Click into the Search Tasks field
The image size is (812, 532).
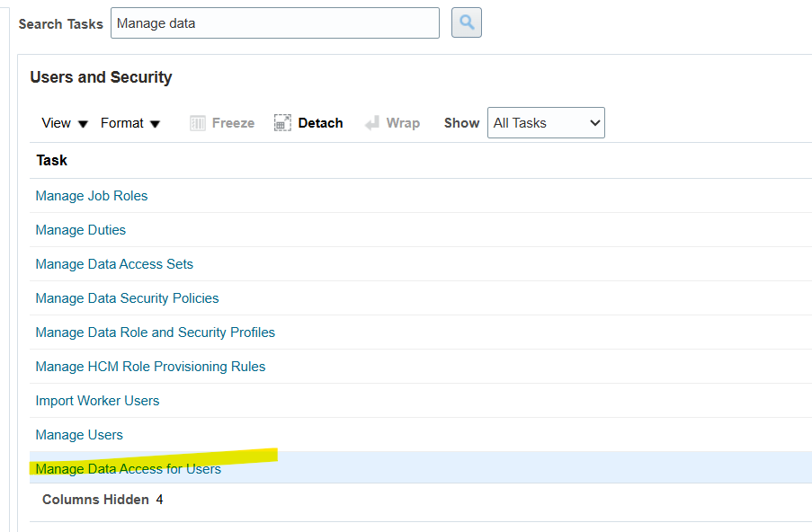[274, 23]
